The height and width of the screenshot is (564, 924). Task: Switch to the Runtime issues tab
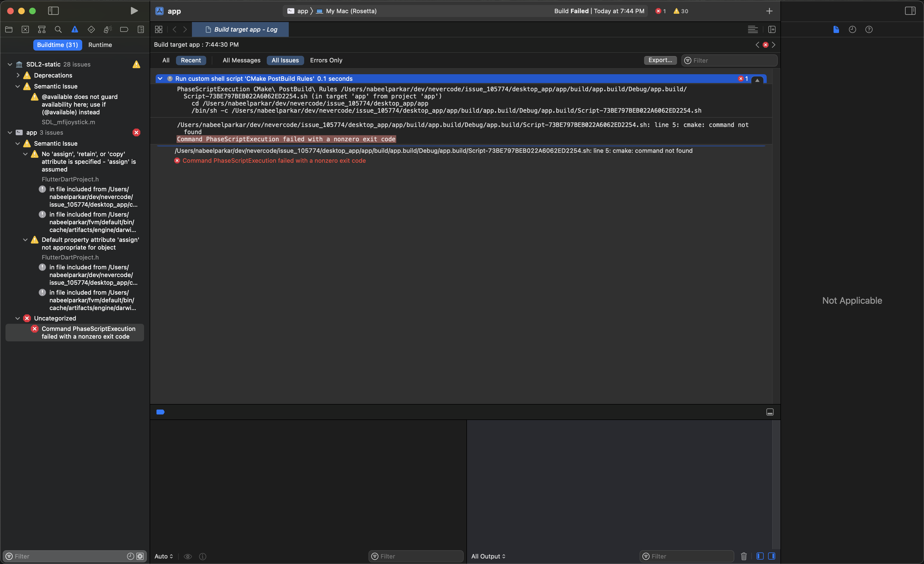pos(100,45)
